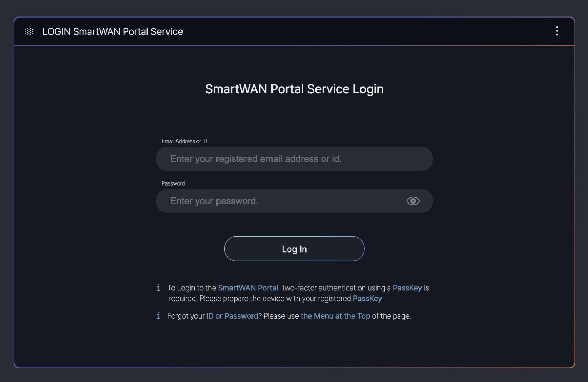Click the SmartWAN dotted logo icon

(x=29, y=31)
